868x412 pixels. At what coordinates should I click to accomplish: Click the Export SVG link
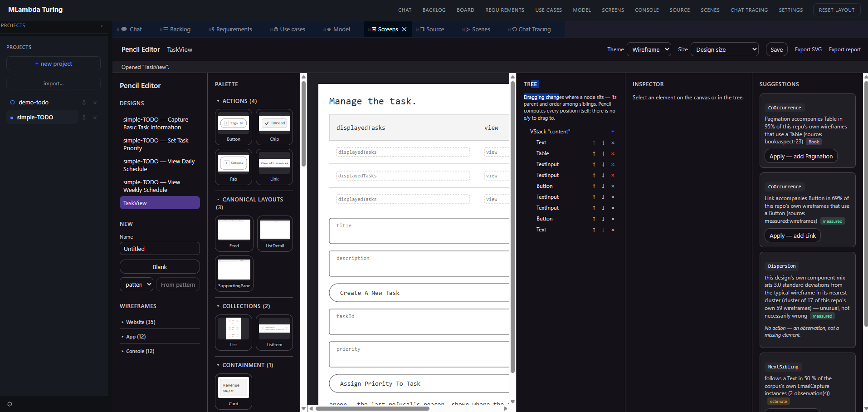(x=808, y=49)
